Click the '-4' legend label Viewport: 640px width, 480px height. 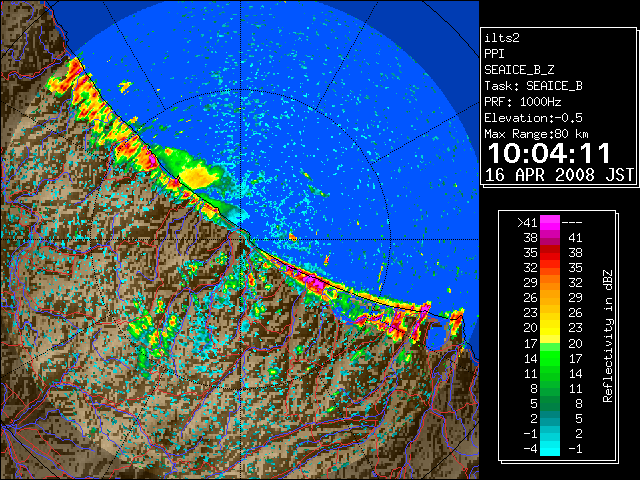tap(530, 448)
